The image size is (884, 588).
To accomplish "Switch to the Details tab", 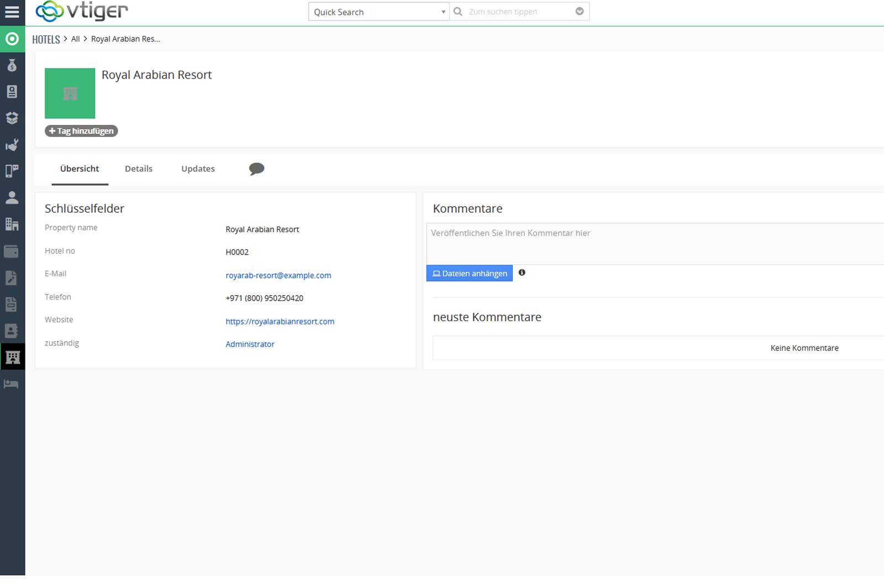I will (x=139, y=169).
